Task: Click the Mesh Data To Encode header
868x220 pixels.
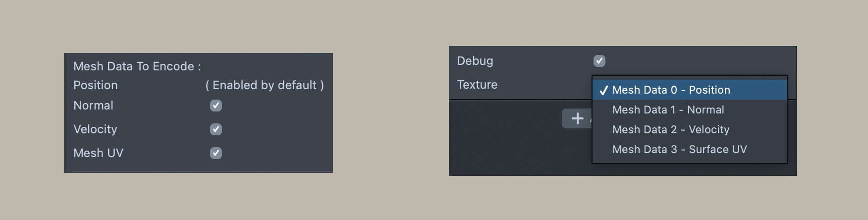Action: (137, 66)
